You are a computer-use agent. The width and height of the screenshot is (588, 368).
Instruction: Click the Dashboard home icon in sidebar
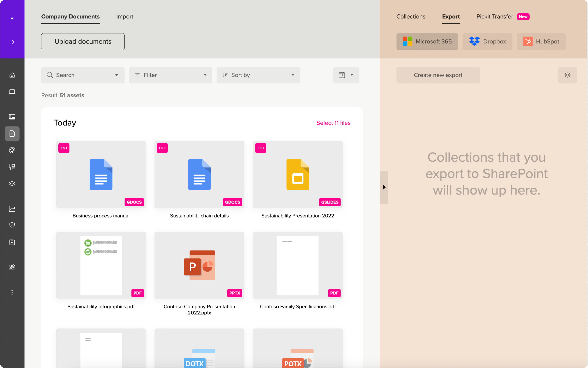pyautogui.click(x=12, y=75)
